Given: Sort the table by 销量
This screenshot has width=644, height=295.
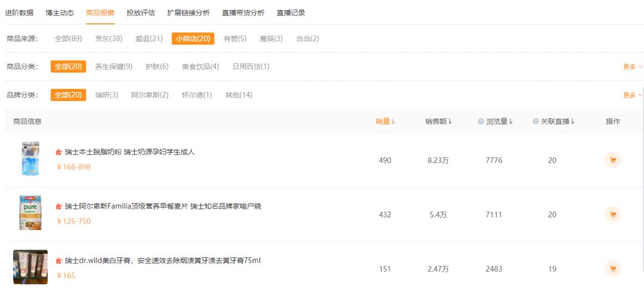Looking at the screenshot, I should [385, 121].
